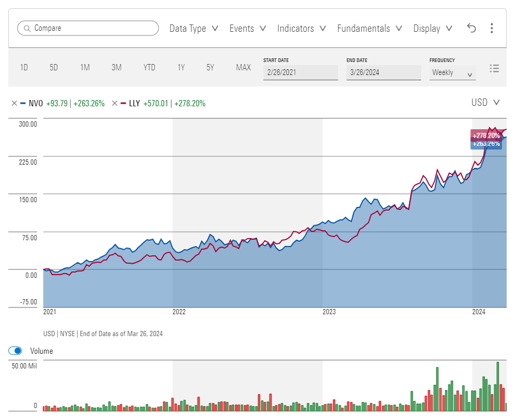Open the Indicators dropdown
The width and height of the screenshot is (515, 420).
(301, 28)
